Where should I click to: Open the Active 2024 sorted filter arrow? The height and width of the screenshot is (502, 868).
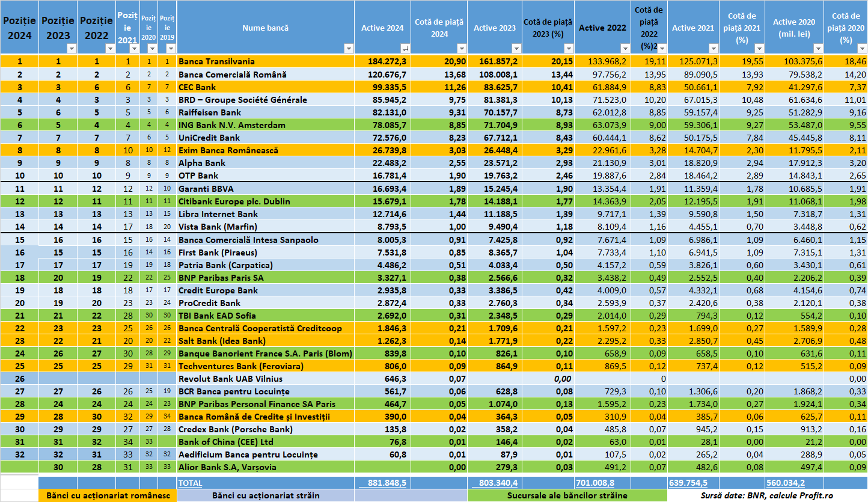click(x=405, y=48)
